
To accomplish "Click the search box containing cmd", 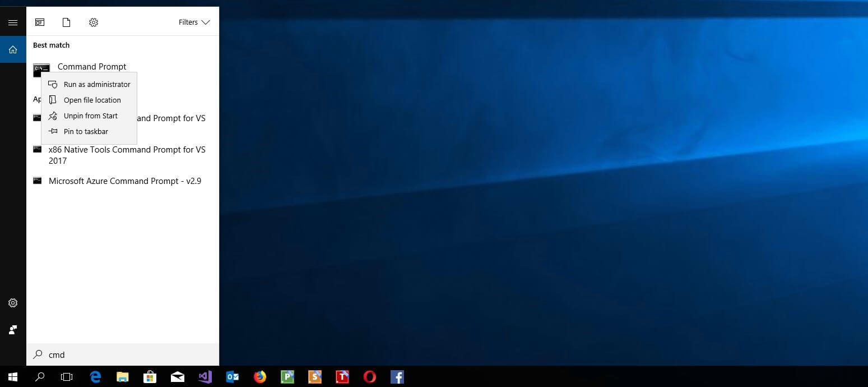I will [122, 354].
